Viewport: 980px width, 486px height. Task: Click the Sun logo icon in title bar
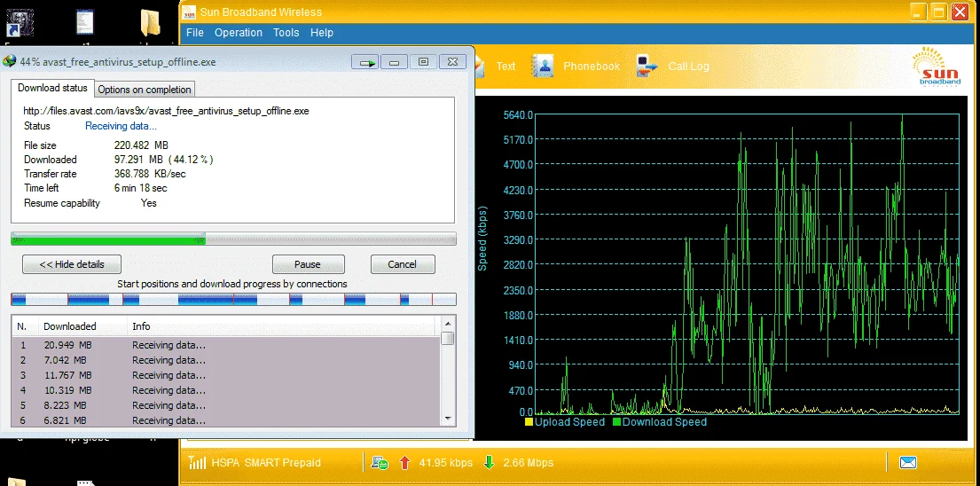pos(190,12)
